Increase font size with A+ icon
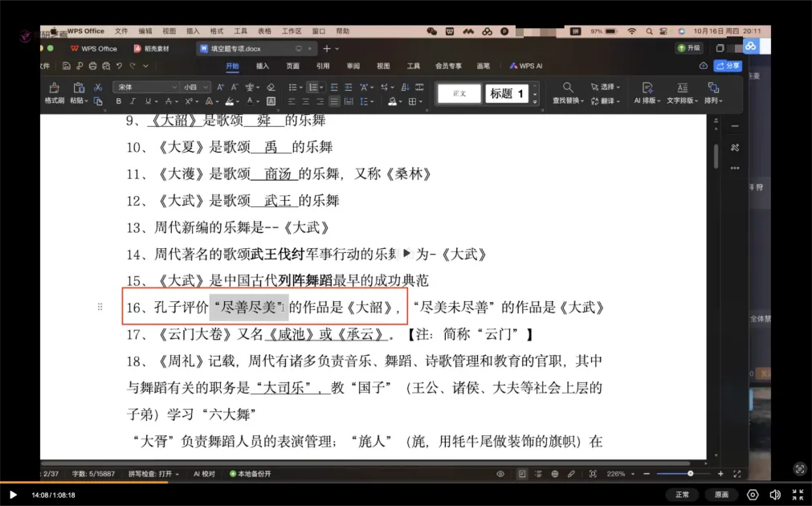812x506 pixels. click(x=221, y=87)
